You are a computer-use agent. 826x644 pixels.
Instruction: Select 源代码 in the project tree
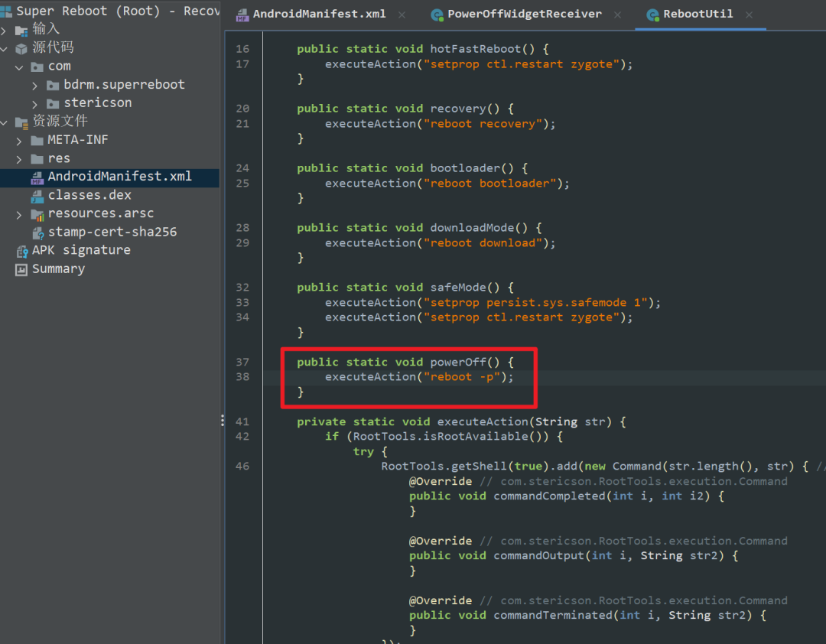(x=54, y=47)
